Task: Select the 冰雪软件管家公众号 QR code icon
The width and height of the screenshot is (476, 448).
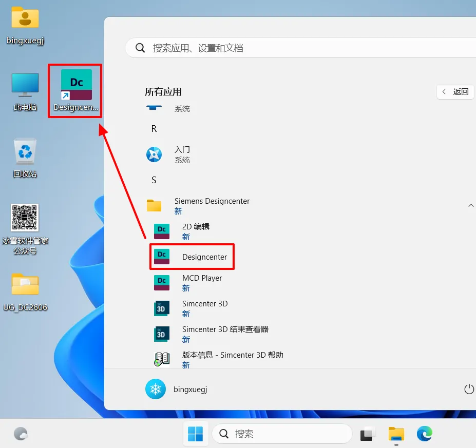Action: tap(25, 229)
